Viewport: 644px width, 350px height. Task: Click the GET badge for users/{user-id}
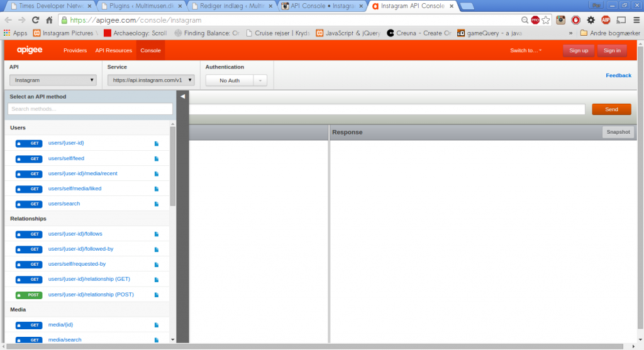(x=29, y=144)
